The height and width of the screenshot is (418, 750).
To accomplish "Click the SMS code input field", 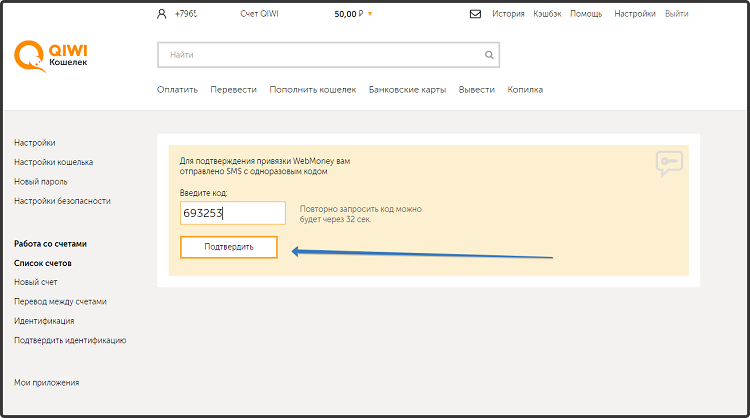I will coord(232,213).
